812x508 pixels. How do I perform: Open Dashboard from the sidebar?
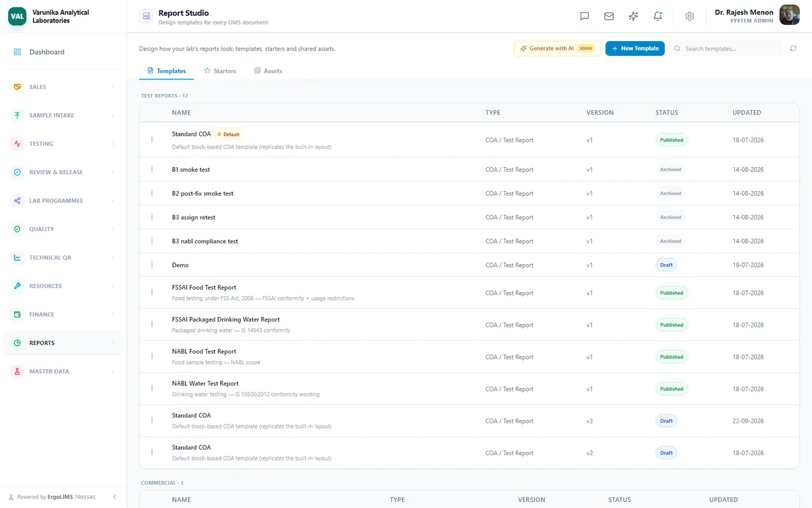coord(63,52)
